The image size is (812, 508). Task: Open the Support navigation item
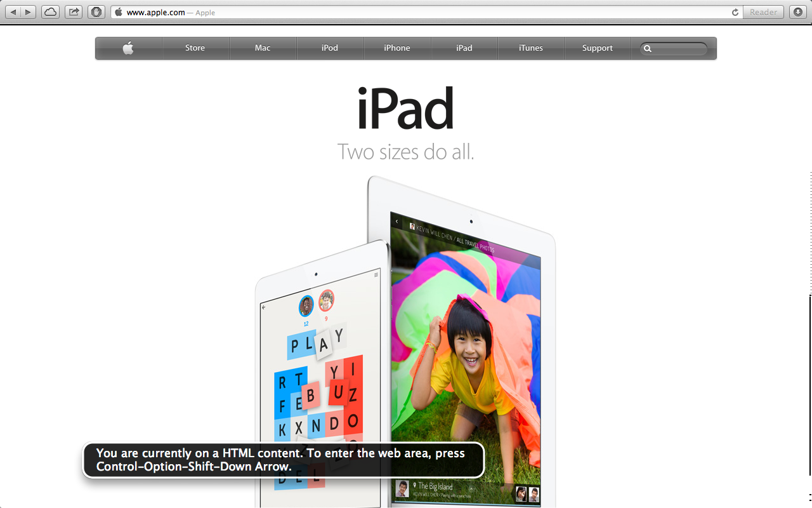click(598, 48)
